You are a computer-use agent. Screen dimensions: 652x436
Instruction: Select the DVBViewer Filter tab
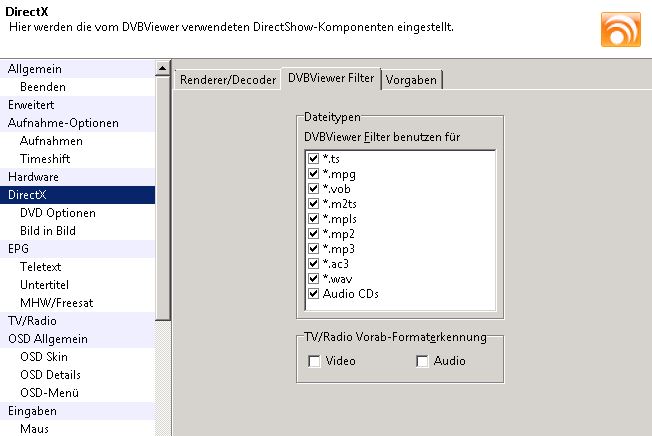click(330, 78)
